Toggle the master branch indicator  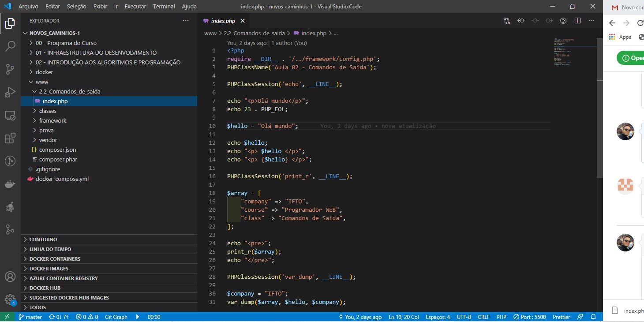30,317
